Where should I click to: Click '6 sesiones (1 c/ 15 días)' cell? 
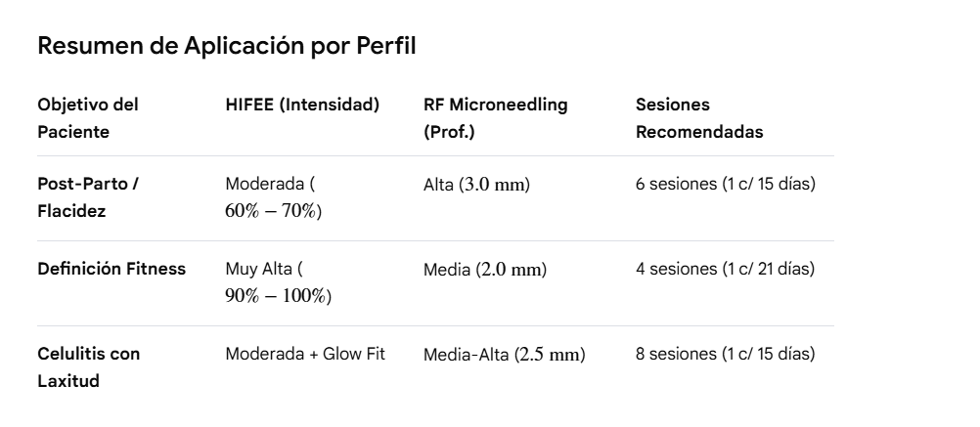coord(726,184)
